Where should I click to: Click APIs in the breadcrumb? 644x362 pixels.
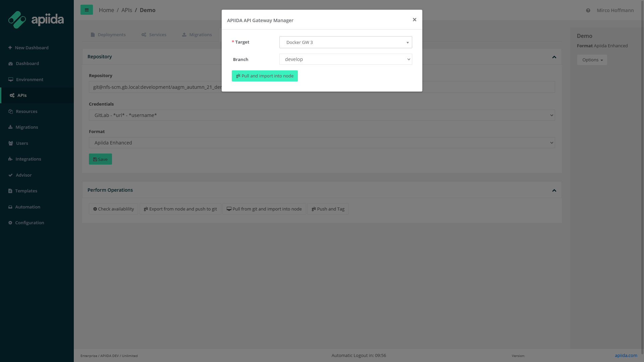click(x=127, y=10)
